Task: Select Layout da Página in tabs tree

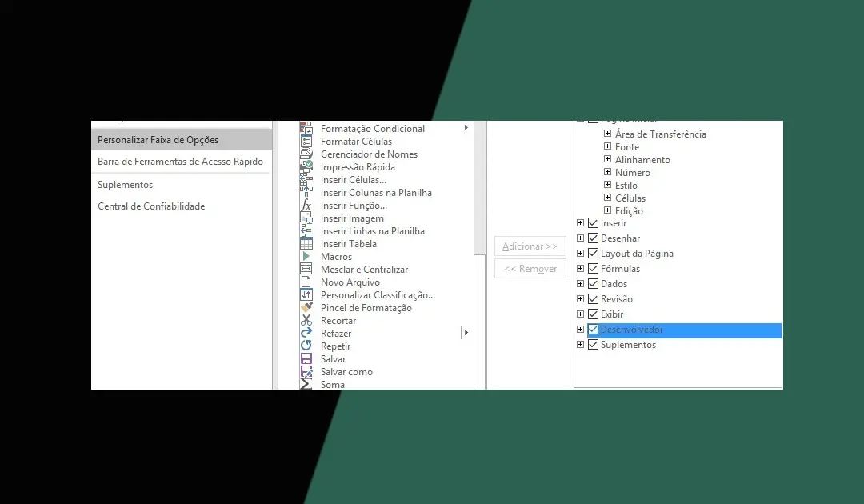Action: (x=637, y=254)
